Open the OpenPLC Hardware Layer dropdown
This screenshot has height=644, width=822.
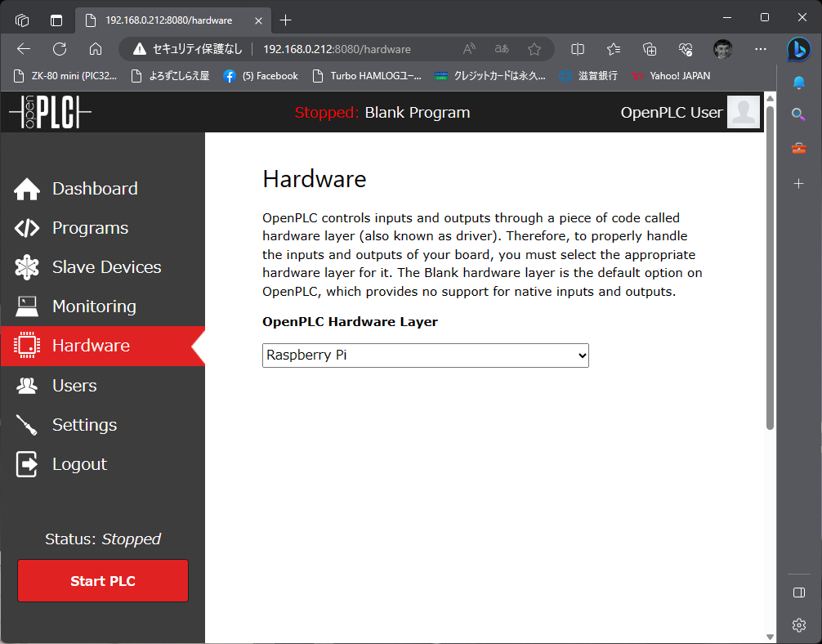coord(426,356)
